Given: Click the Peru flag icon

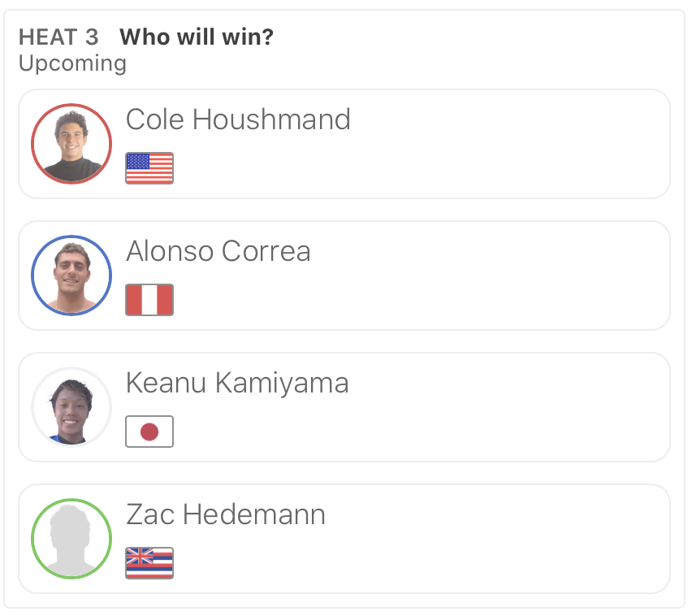Looking at the screenshot, I should pos(149,300).
